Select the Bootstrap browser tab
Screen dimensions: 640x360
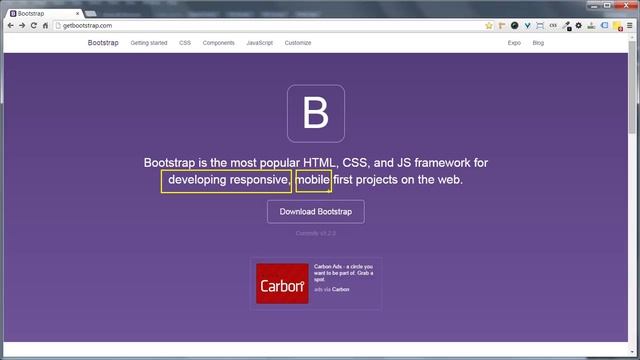point(44,13)
